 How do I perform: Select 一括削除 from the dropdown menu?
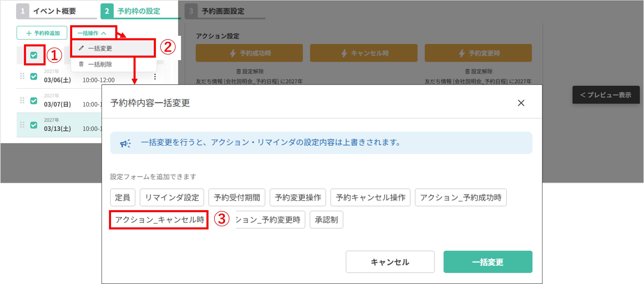pos(100,65)
